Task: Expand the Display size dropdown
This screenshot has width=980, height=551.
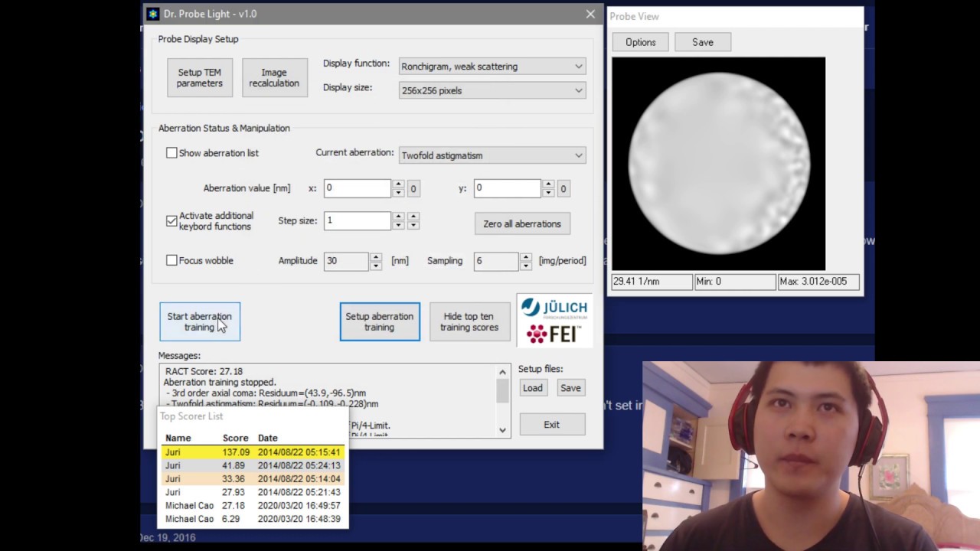Action: point(492,90)
